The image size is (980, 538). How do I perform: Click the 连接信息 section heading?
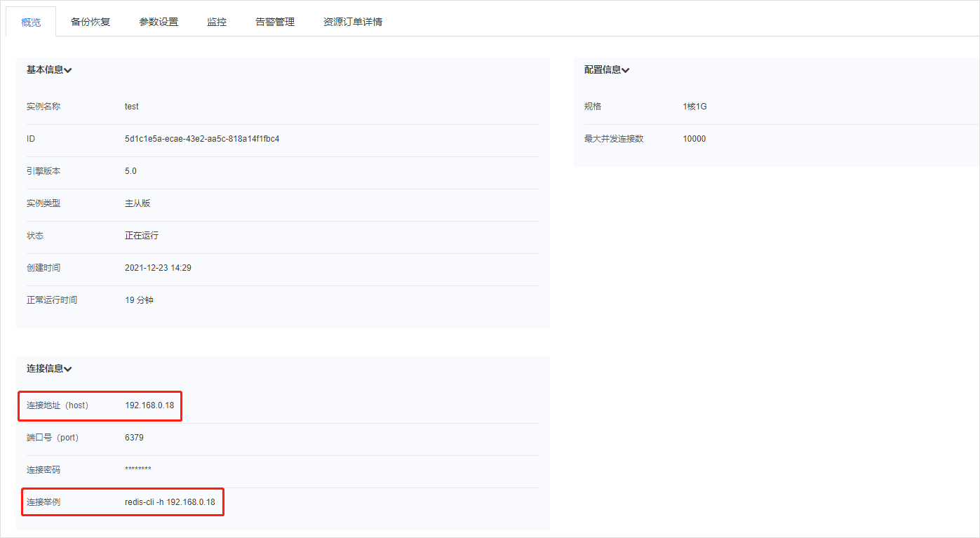(x=45, y=369)
